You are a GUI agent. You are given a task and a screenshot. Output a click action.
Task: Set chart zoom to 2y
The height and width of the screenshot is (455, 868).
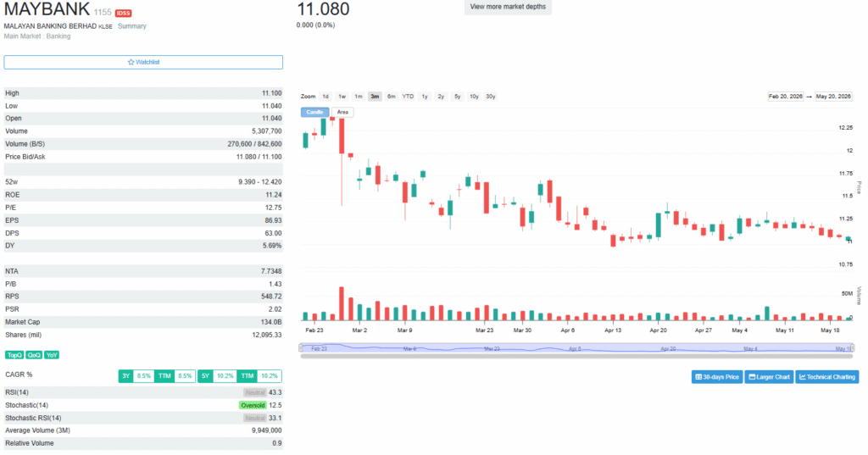point(441,97)
